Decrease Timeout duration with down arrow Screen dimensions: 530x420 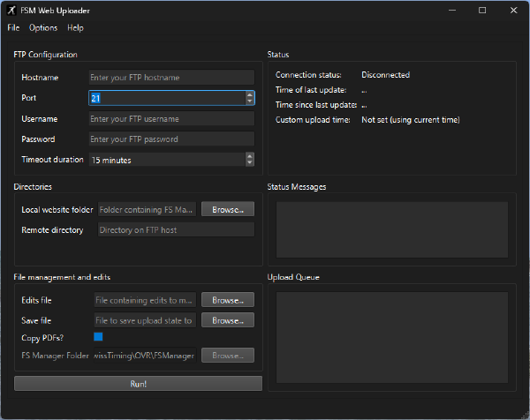(250, 163)
